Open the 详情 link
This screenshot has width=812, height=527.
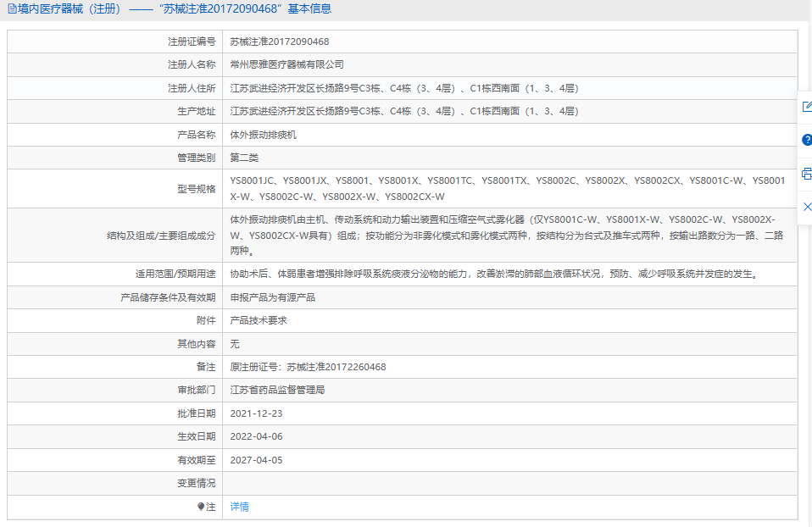click(x=240, y=507)
